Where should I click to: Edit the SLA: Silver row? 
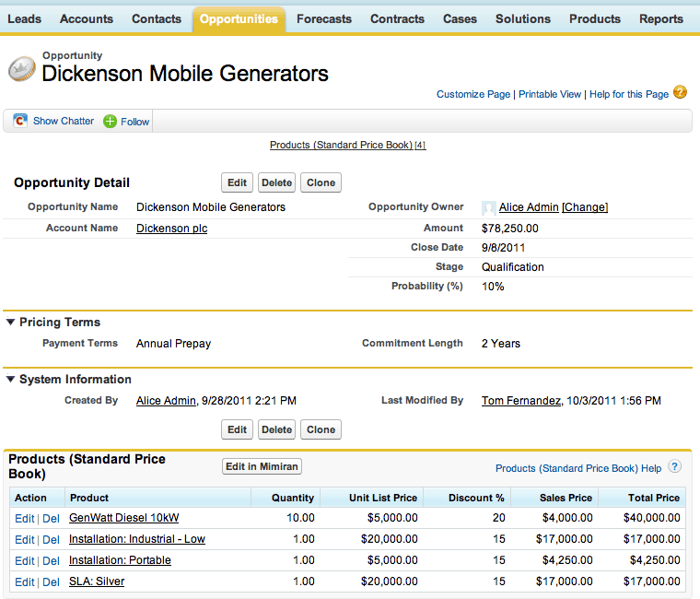click(25, 582)
